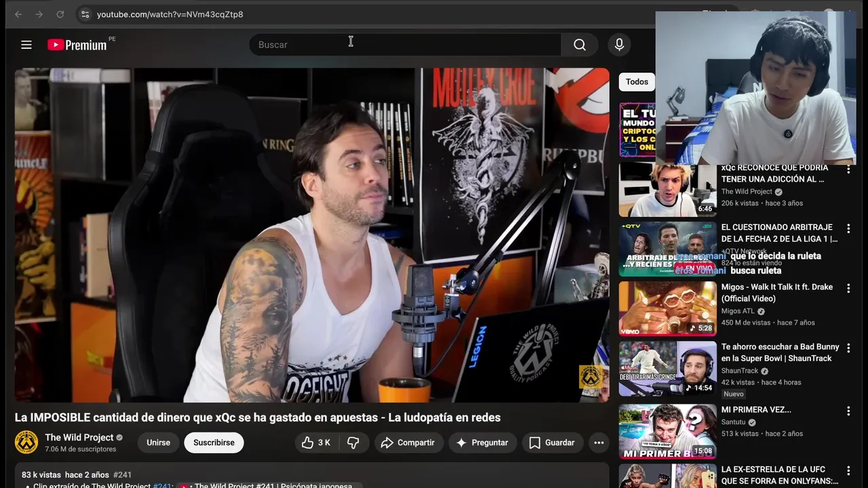The width and height of the screenshot is (868, 488).
Task: Select the Todos filter chip
Action: pos(637,82)
